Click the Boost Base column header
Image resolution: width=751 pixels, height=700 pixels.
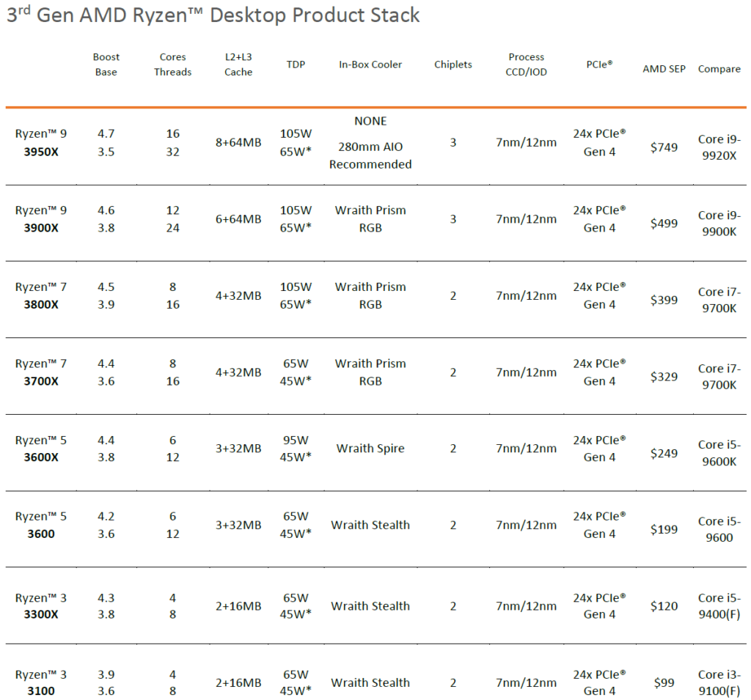[106, 65]
